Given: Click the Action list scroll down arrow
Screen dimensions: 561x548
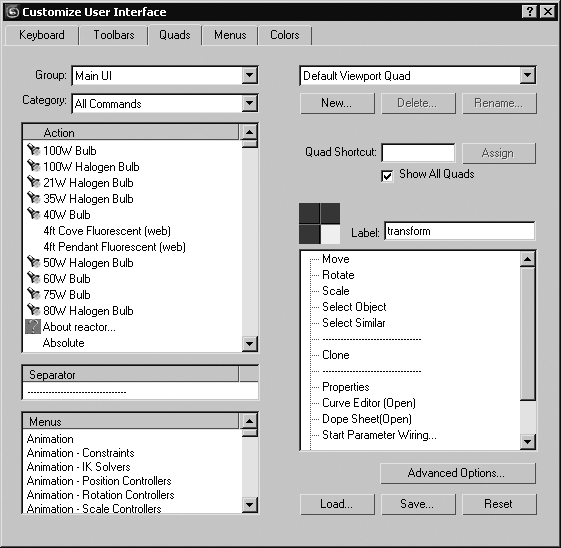Looking at the screenshot, I should click(249, 344).
